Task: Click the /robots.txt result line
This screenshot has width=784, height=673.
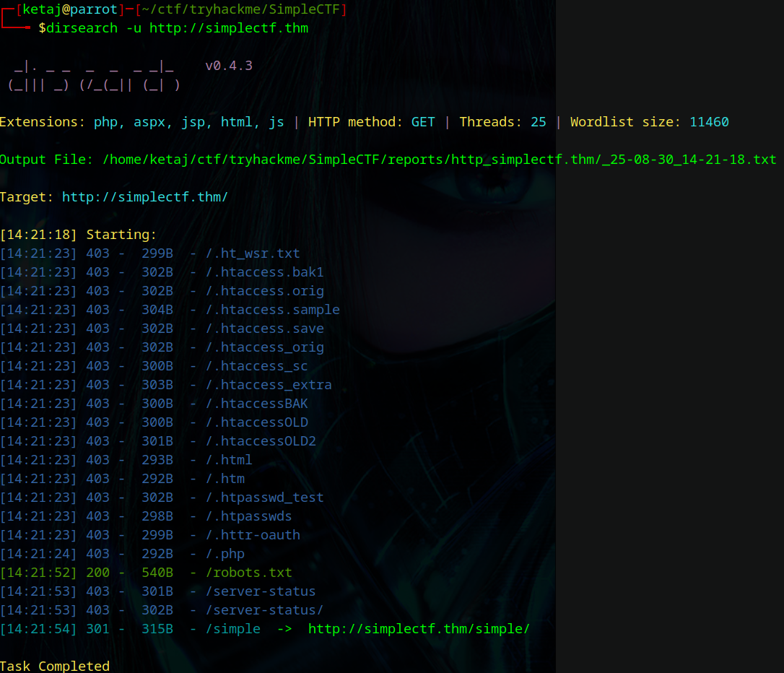Action: [146, 573]
